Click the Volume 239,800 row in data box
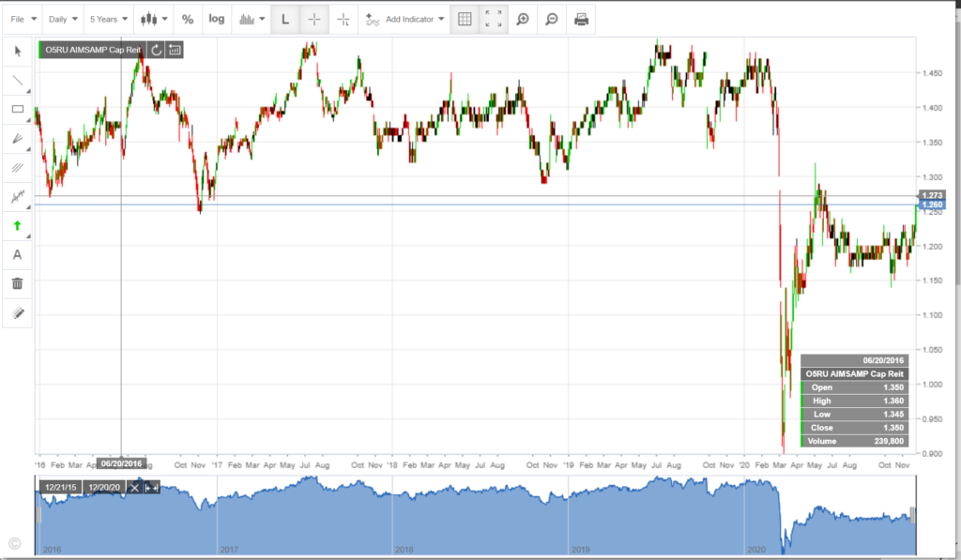This screenshot has height=560, width=961. pos(854,441)
